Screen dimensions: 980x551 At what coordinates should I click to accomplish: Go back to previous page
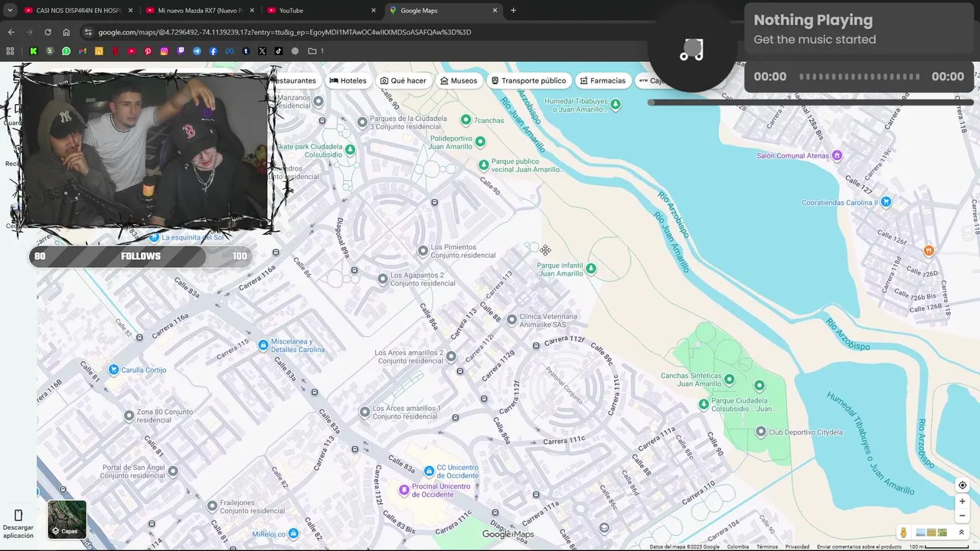point(11,32)
